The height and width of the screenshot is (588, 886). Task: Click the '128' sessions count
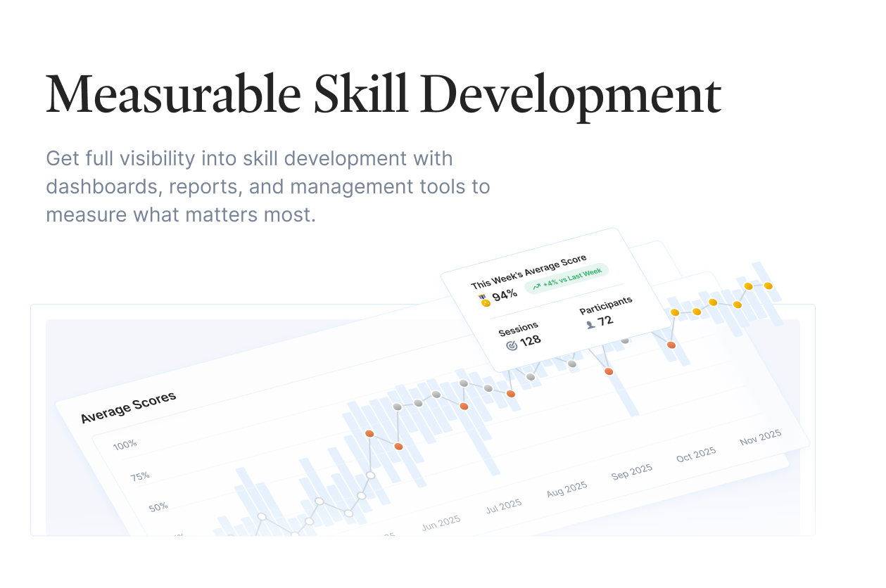coord(531,340)
